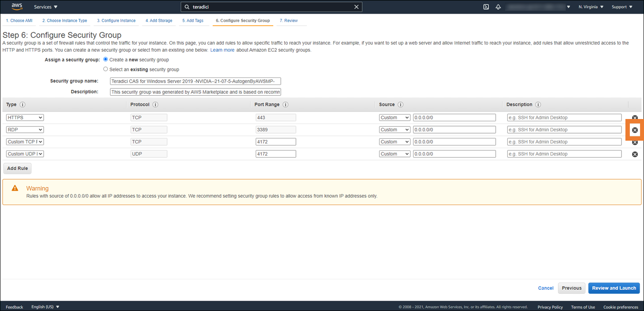Viewport: 644px width, 311px height.
Task: Open the Feedback link
Action: (x=15, y=307)
